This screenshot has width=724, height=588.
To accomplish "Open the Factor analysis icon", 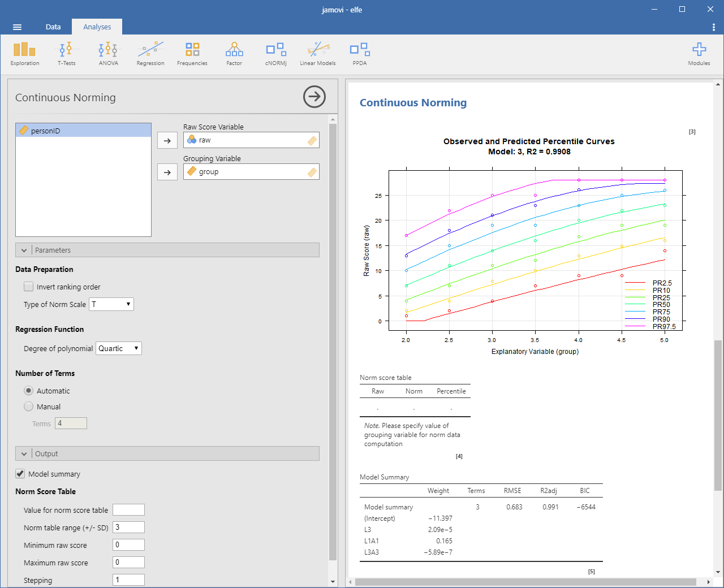I will [x=234, y=54].
